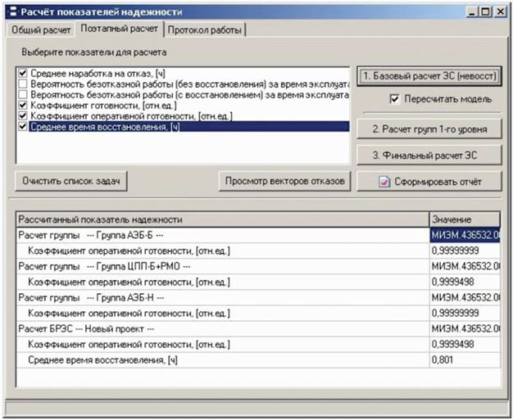Click 3. Финальный расчет ЭС button

429,154
